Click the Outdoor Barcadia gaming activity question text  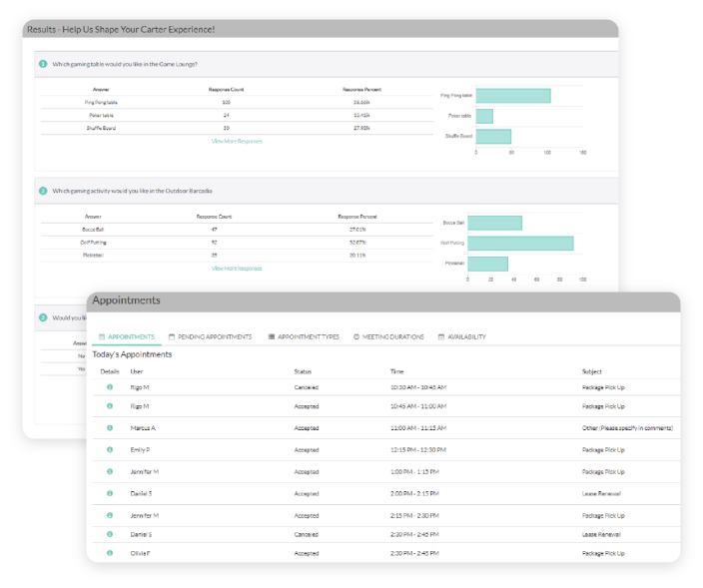(132, 191)
